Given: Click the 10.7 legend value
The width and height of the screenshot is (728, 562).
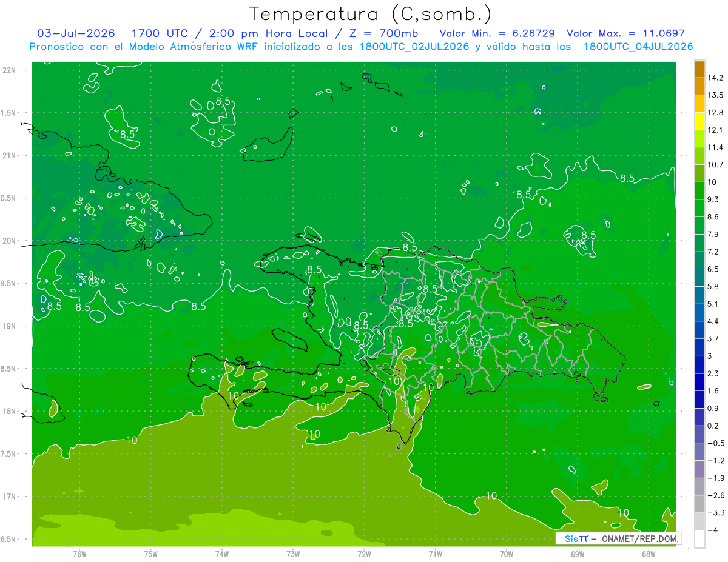Looking at the screenshot, I should [x=715, y=165].
